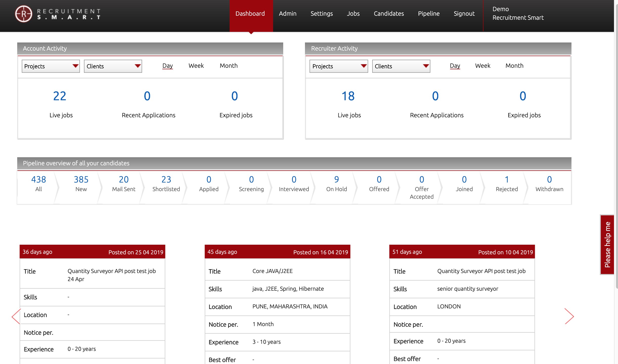Click the Recruitment Smart logo
The height and width of the screenshot is (364, 618).
pos(58,14)
